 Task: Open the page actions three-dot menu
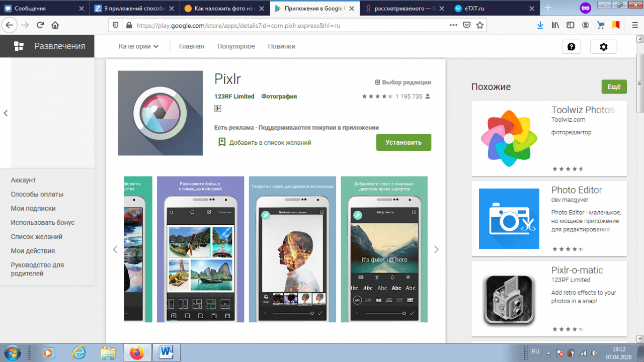coord(453,25)
